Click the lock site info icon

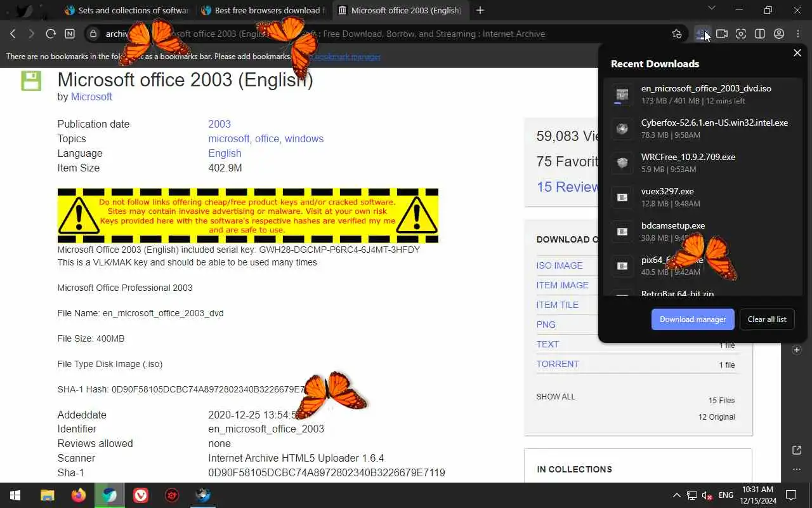click(93, 34)
